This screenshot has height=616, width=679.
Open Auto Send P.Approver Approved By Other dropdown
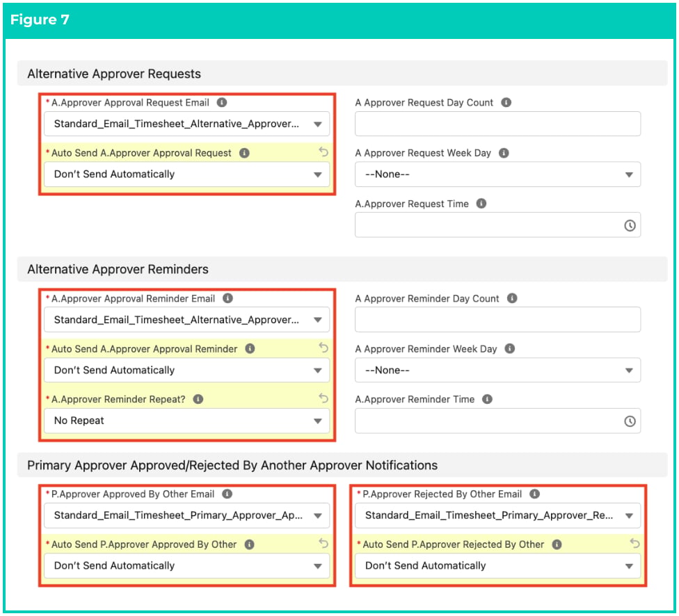186,566
